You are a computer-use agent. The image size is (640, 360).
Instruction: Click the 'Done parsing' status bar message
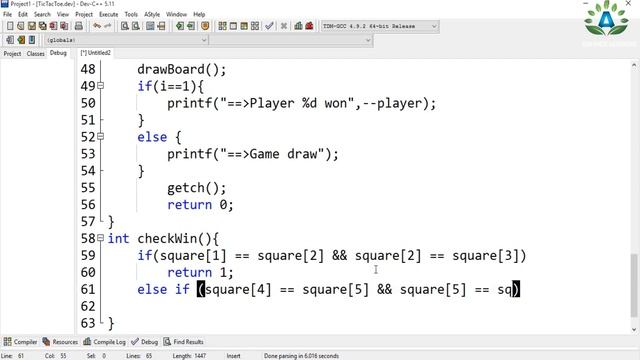coord(301,356)
